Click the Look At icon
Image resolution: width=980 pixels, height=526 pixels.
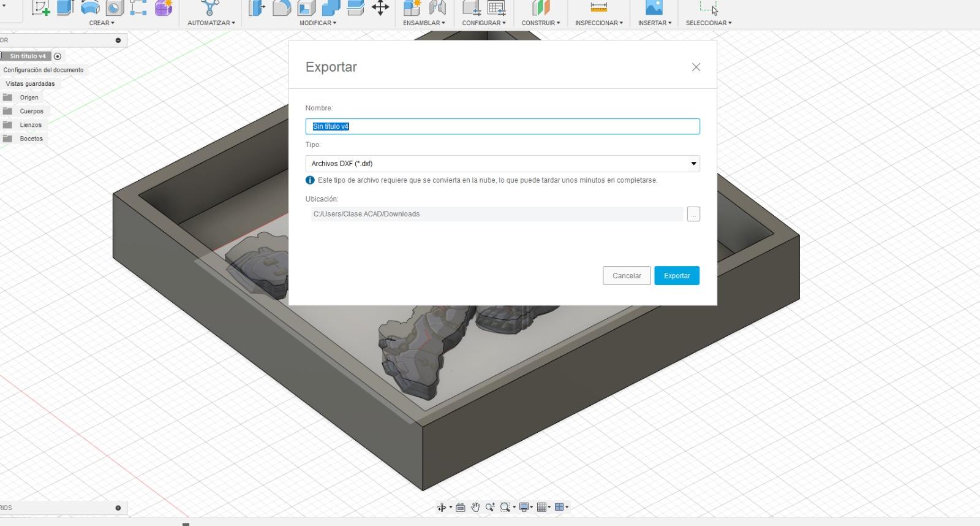pos(461,507)
